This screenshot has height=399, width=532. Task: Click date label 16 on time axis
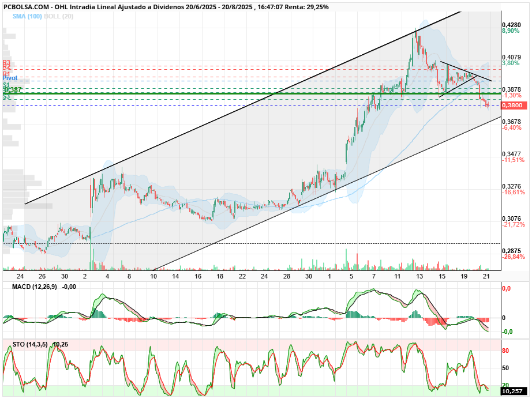[x=198, y=276]
